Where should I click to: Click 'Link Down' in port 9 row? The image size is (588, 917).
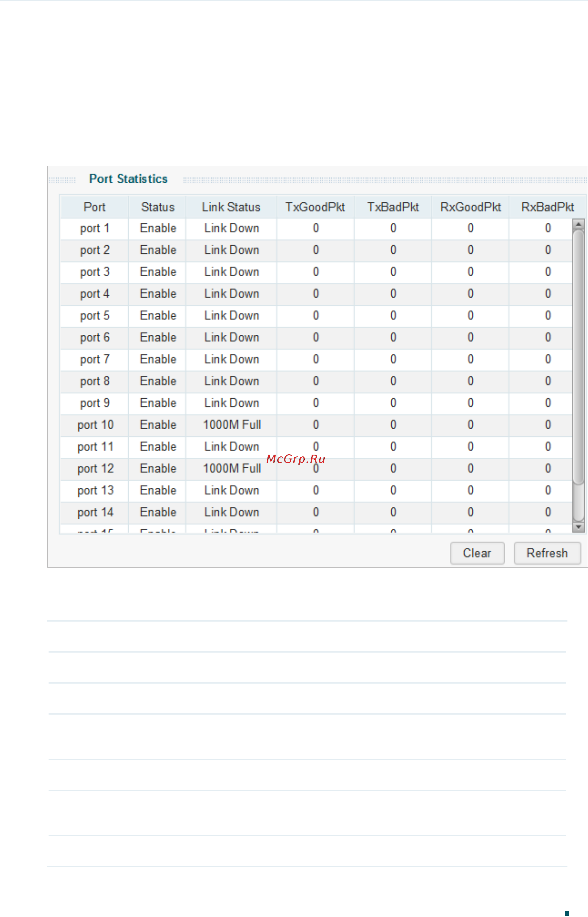click(232, 403)
